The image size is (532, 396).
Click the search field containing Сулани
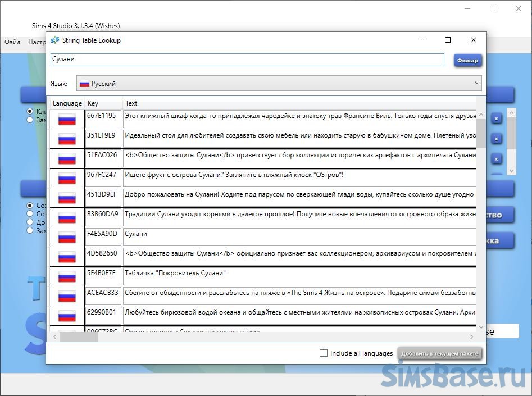coord(247,60)
